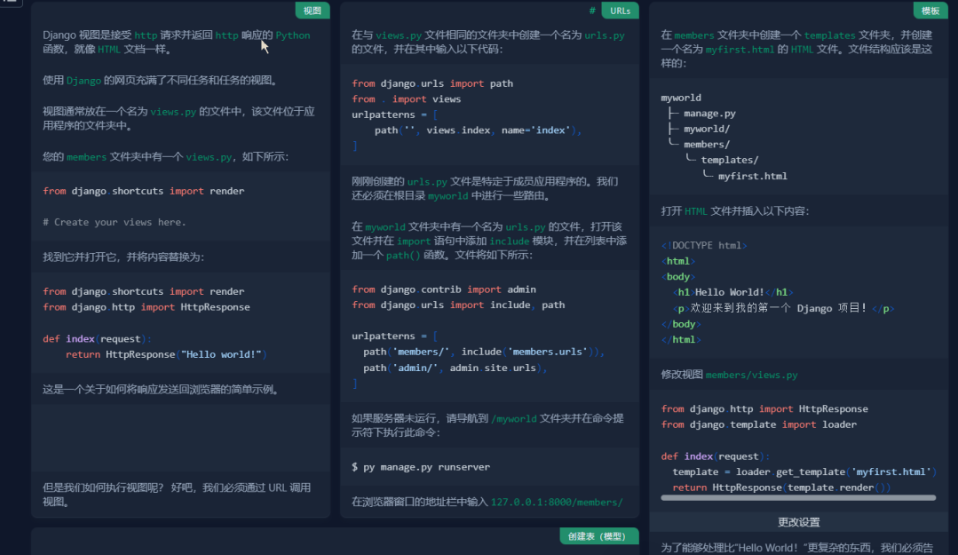This screenshot has height=555, width=958.
Task: Click manage.py in the file tree
Action: 709,114
